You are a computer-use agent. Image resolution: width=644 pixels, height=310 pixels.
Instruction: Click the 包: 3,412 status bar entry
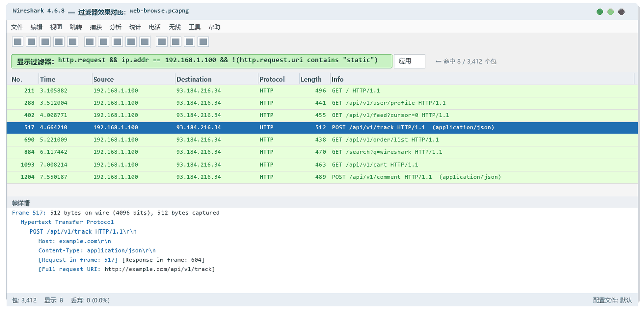[24, 300]
